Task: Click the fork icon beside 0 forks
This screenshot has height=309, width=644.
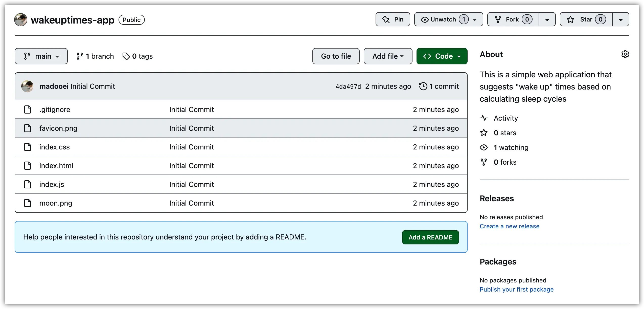Action: coord(484,162)
